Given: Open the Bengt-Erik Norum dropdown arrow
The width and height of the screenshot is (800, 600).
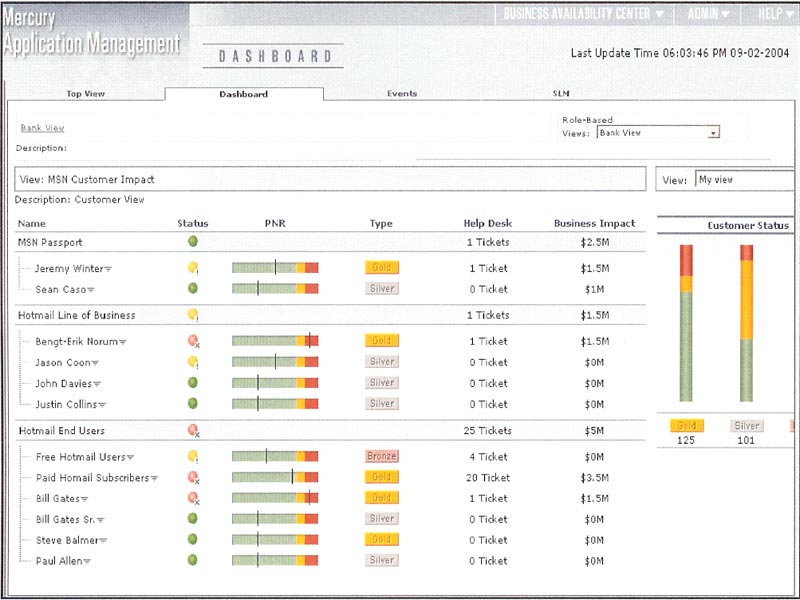Looking at the screenshot, I should coord(122,342).
